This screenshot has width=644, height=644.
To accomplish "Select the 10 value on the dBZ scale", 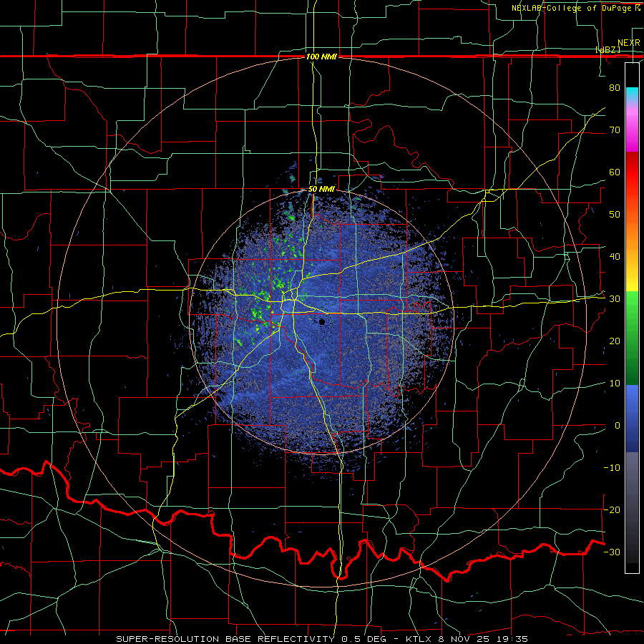I will pos(615,384).
